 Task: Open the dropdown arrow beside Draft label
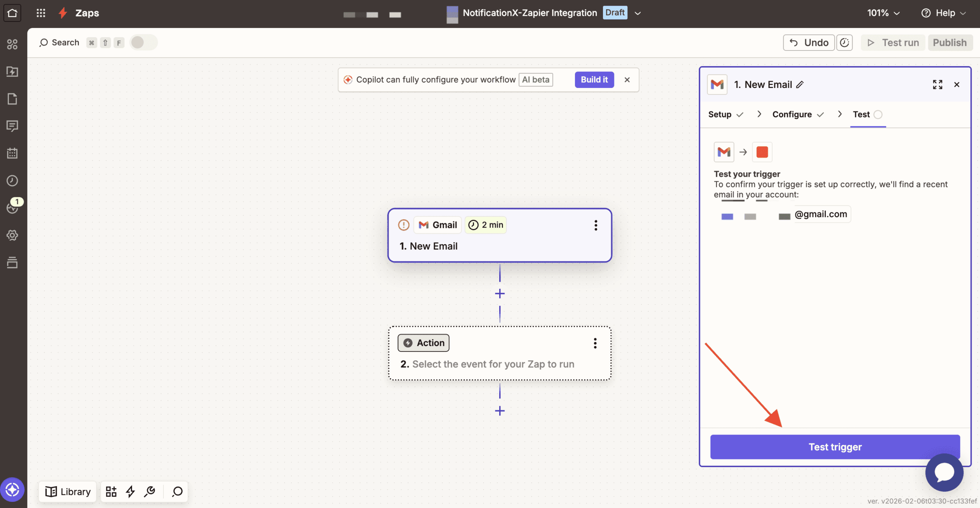tap(638, 13)
